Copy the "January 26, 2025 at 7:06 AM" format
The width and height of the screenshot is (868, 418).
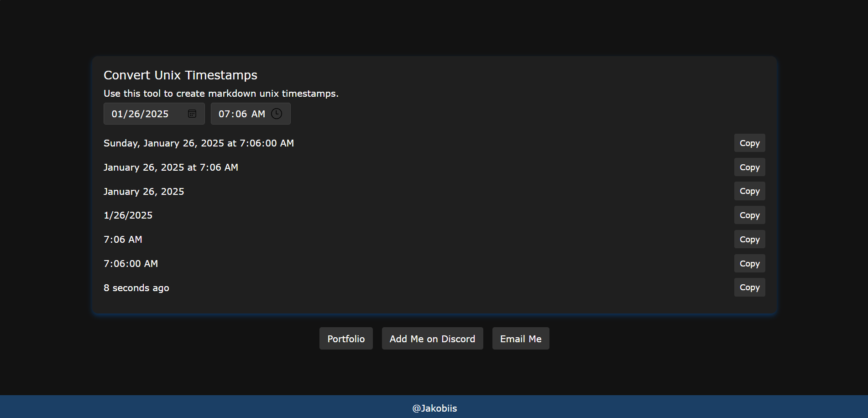pos(749,167)
